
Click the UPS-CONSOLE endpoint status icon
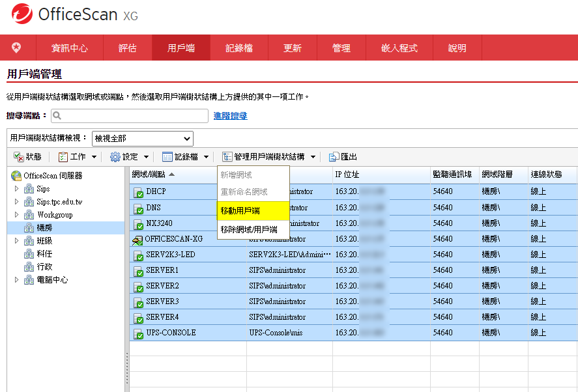click(x=138, y=334)
